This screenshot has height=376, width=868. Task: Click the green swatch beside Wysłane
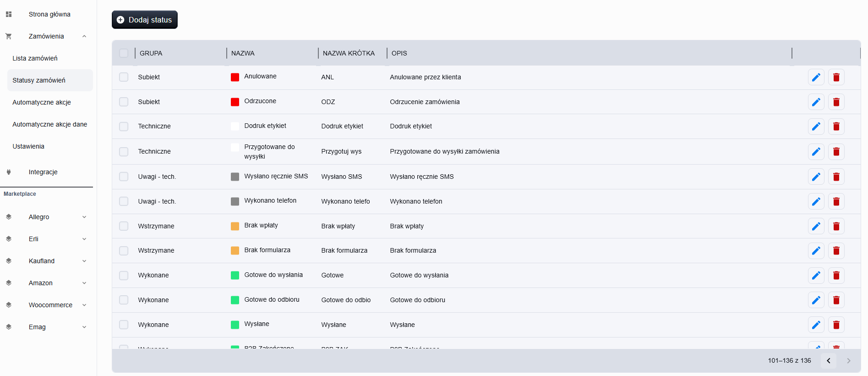click(235, 325)
